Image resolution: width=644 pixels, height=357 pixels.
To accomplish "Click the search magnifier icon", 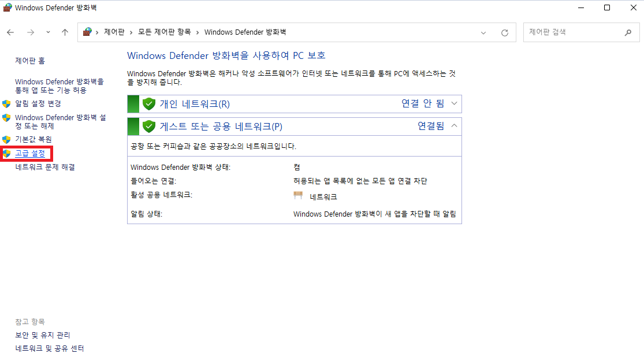I will point(628,32).
